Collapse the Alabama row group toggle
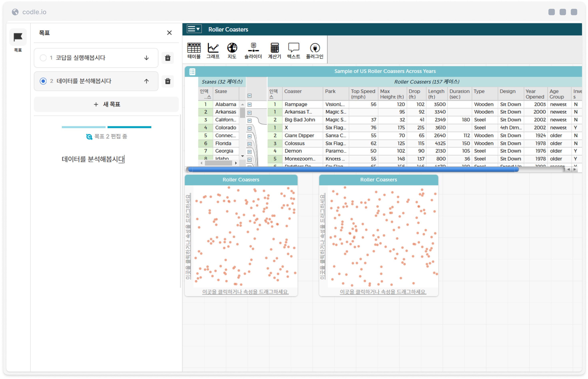This screenshot has height=379, width=588. tap(249, 105)
